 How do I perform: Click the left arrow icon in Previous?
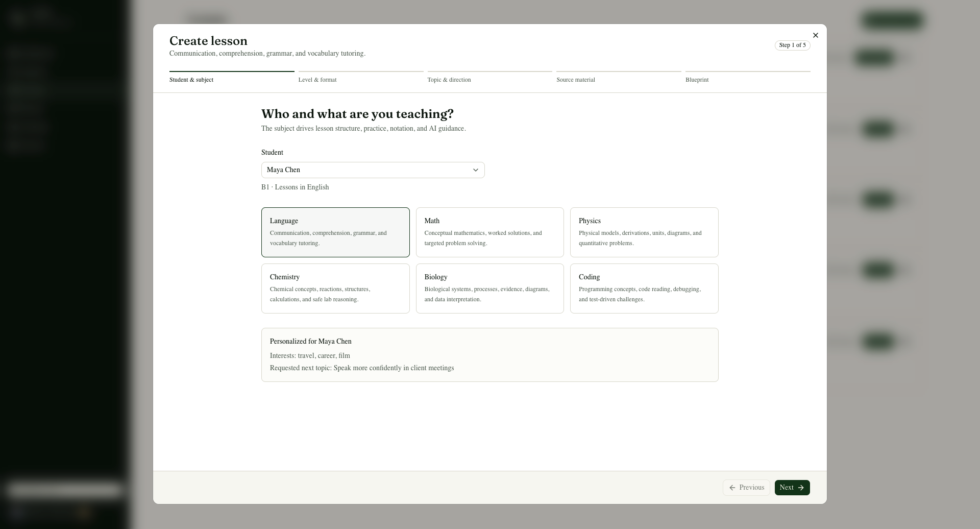732,488
